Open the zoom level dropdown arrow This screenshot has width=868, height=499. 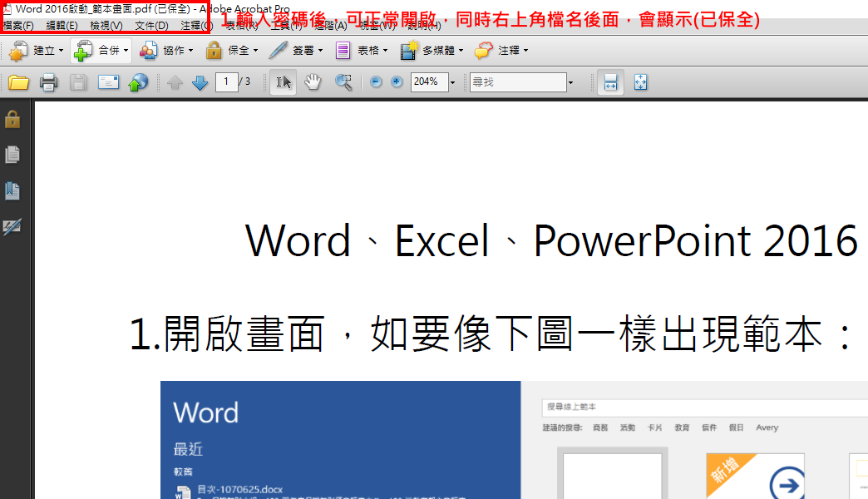[x=453, y=82]
